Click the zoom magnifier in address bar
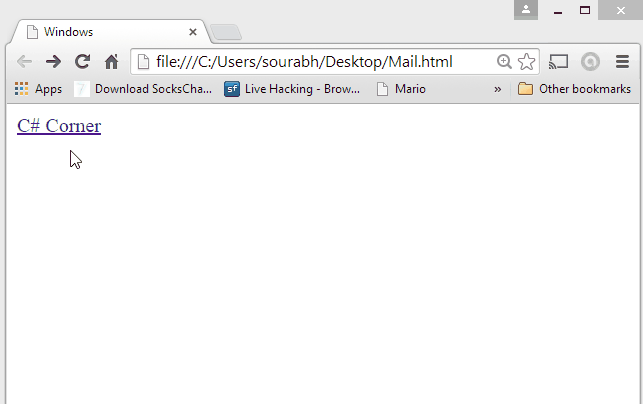This screenshot has height=404, width=643. tap(504, 62)
